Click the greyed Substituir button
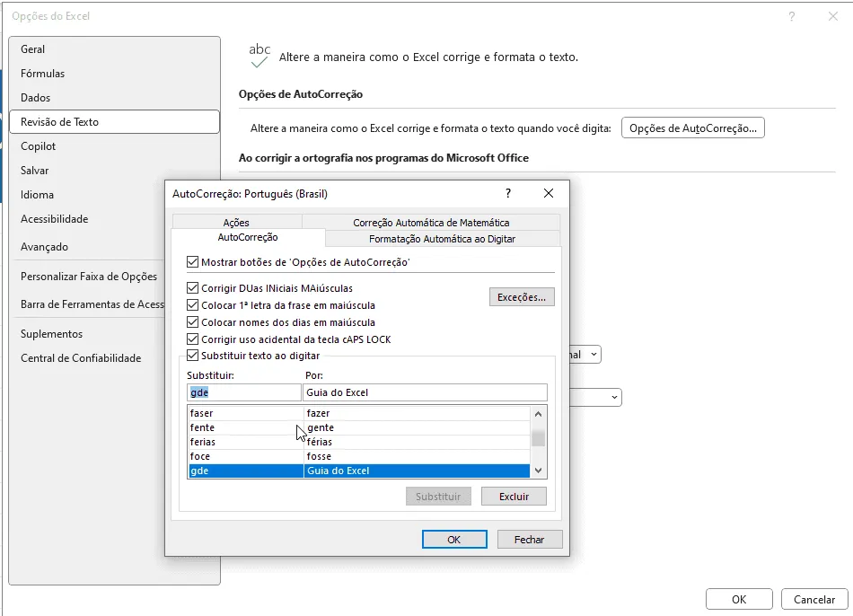Screen dimensions: 853x616 [x=438, y=497]
